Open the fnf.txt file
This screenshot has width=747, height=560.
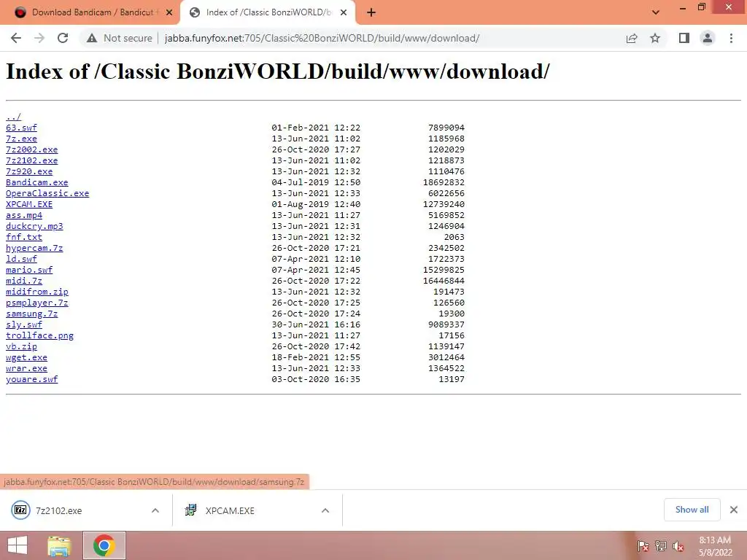24,237
